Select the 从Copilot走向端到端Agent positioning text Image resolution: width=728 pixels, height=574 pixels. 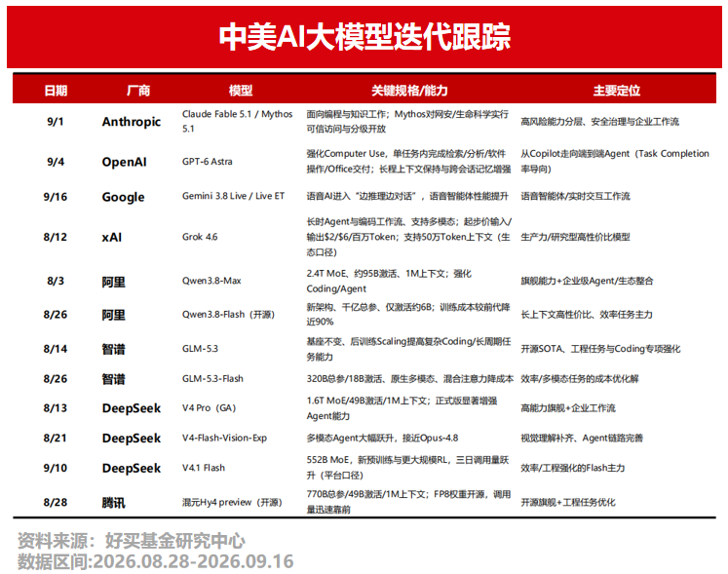click(x=615, y=161)
